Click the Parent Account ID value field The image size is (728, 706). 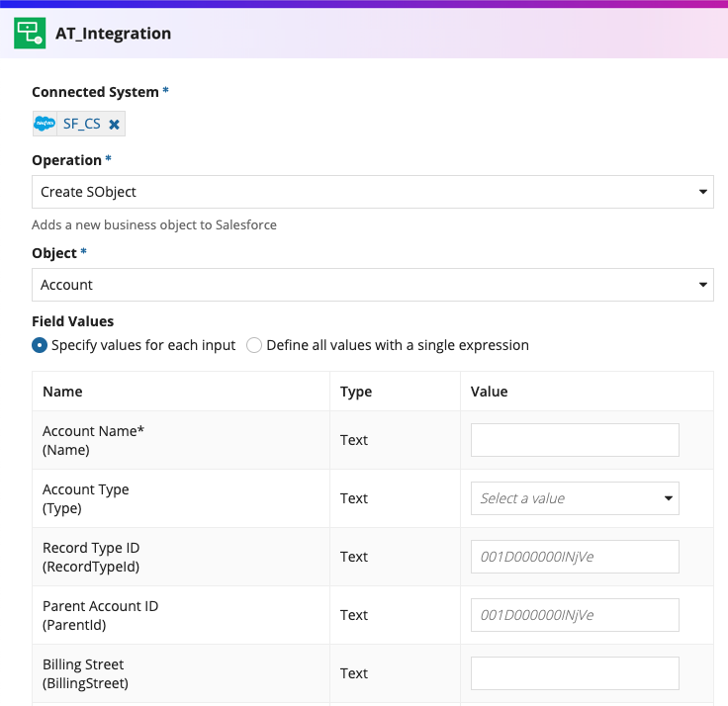coord(575,615)
